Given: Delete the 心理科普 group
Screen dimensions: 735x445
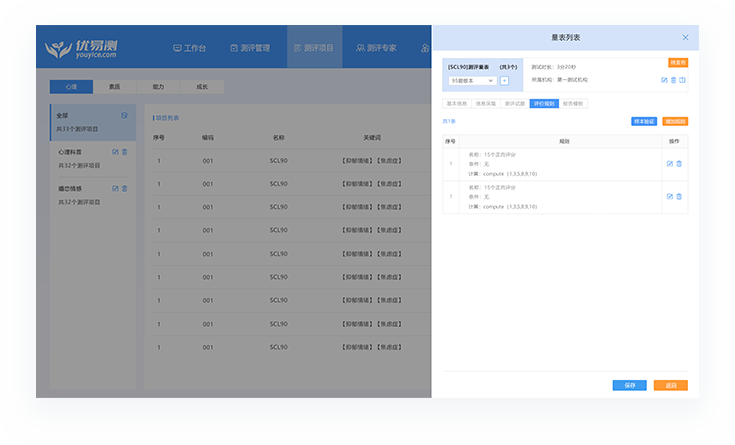Looking at the screenshot, I should click(125, 152).
